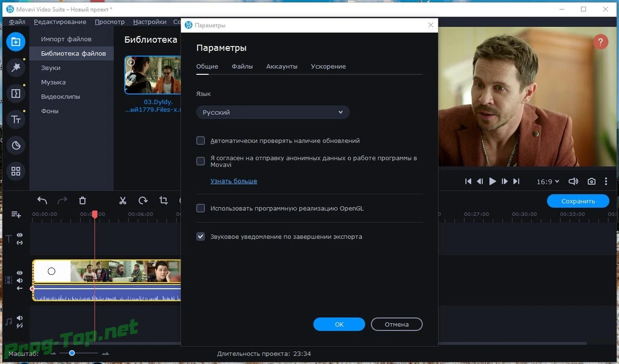This screenshot has width=619, height=364.
Task: Select the 03.Dyldy video thumbnail in library
Action: 153,75
